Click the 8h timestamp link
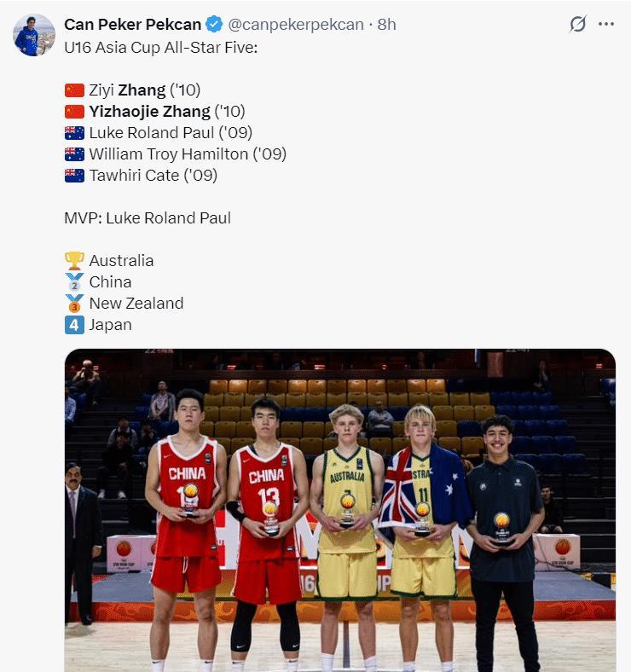631x672 pixels. 386,25
